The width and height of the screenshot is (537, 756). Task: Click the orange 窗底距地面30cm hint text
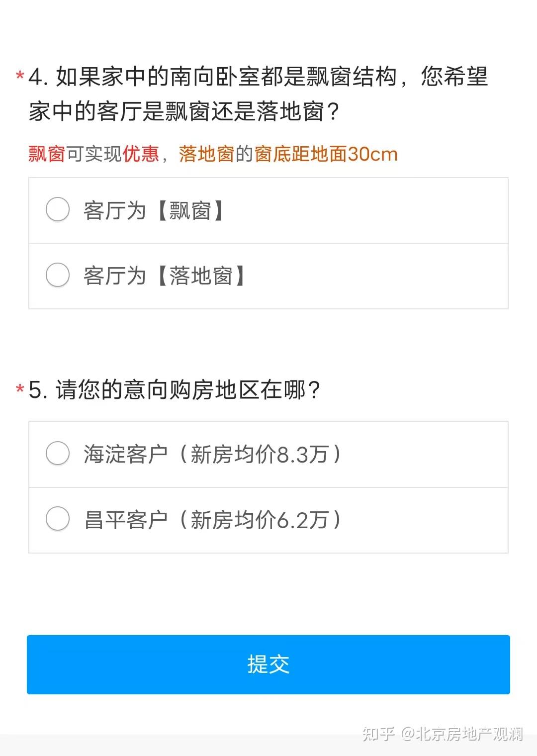pyautogui.click(x=326, y=154)
